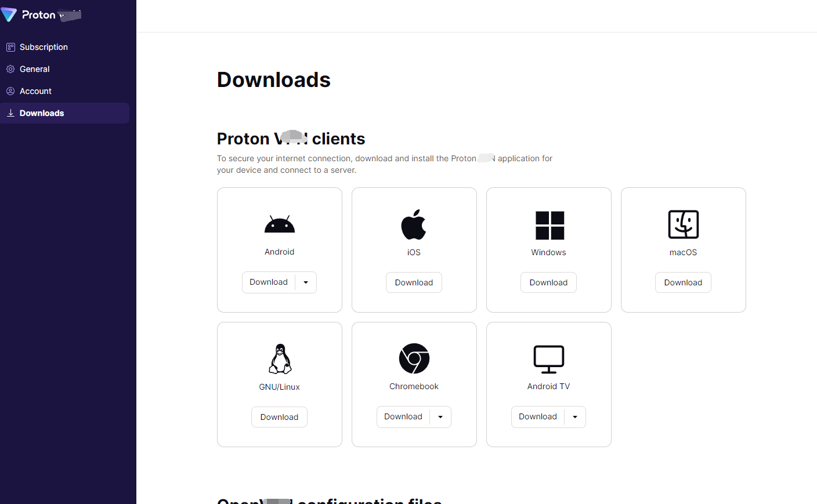Screen dimensions: 817x504
Task: Click the Android TV label text
Action: click(548, 386)
